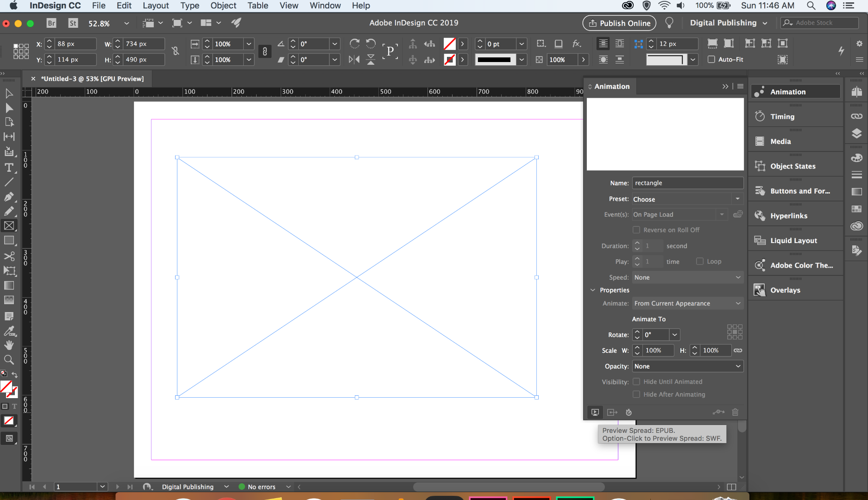This screenshot has height=500, width=868.
Task: Select the Pen tool
Action: (9, 197)
